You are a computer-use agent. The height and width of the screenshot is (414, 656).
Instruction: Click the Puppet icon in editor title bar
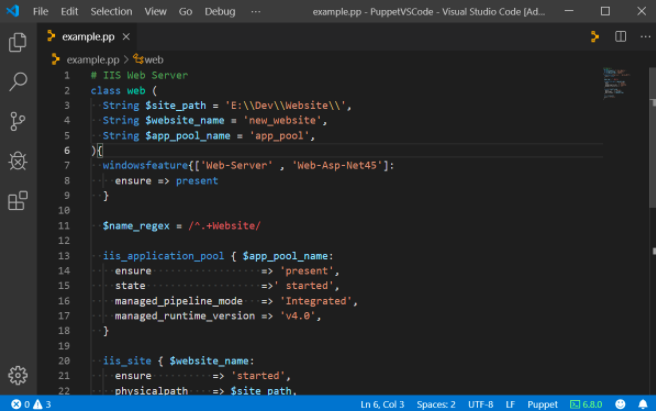(594, 37)
